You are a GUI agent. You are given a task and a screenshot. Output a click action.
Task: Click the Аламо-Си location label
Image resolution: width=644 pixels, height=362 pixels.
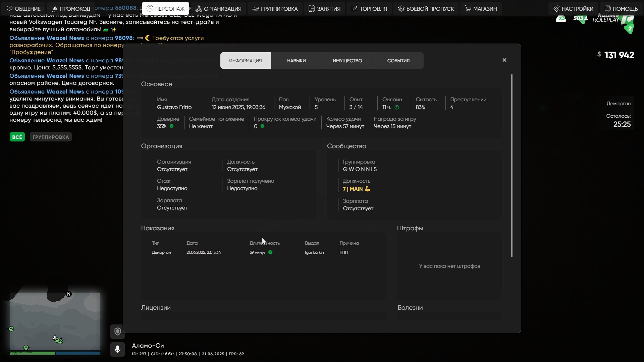(x=148, y=346)
